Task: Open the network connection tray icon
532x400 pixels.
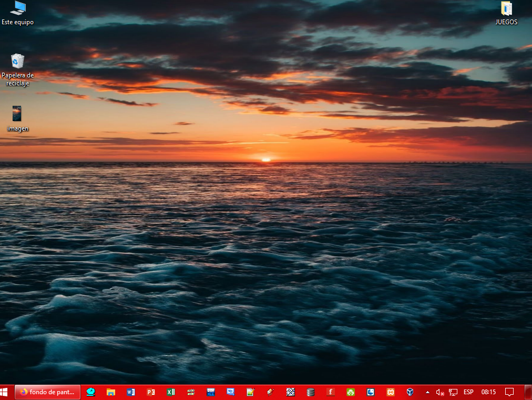Action: (453, 392)
